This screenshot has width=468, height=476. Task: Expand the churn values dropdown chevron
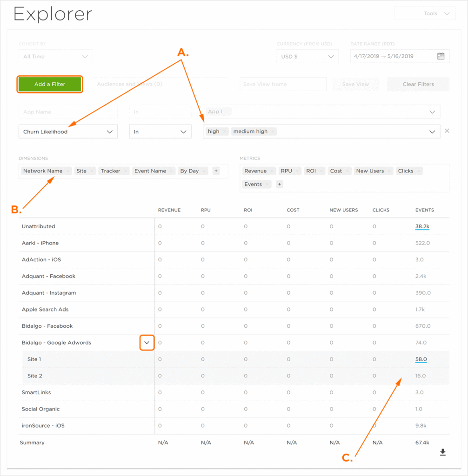point(432,132)
